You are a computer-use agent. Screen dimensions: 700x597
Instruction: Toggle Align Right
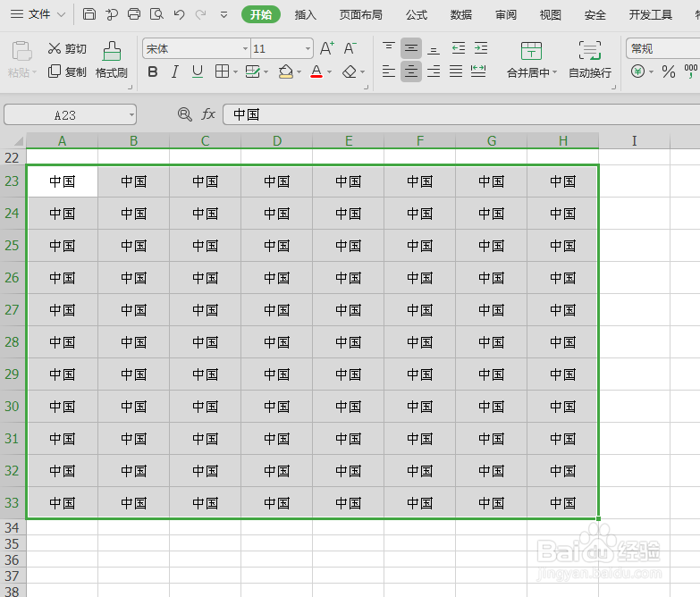434,71
